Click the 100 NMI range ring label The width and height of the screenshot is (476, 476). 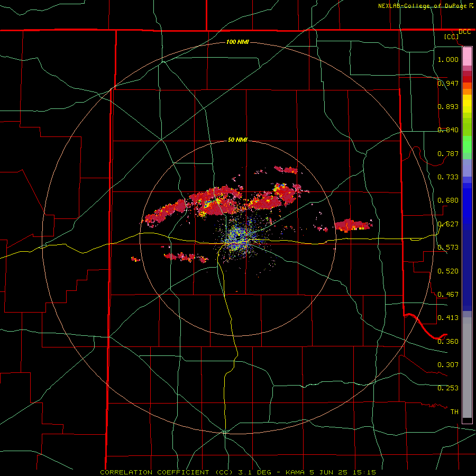tap(237, 42)
